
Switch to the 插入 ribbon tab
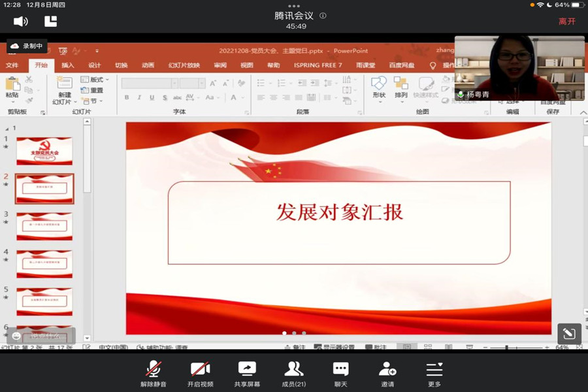(68, 65)
